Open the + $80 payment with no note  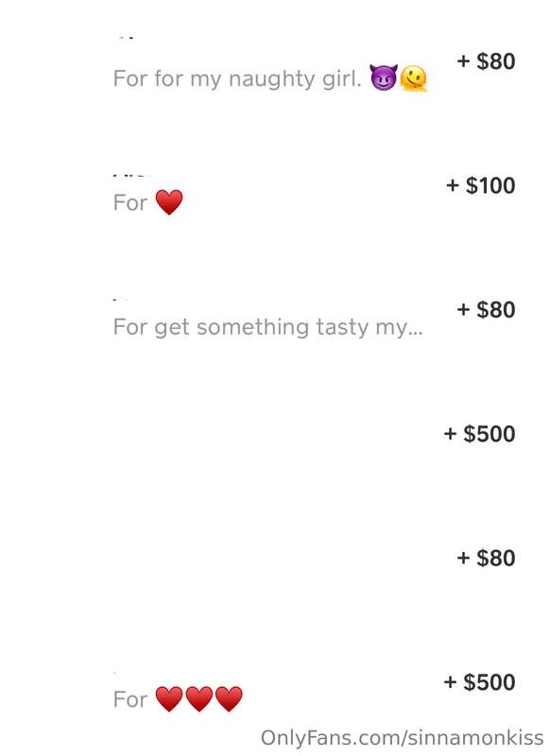click(486, 558)
